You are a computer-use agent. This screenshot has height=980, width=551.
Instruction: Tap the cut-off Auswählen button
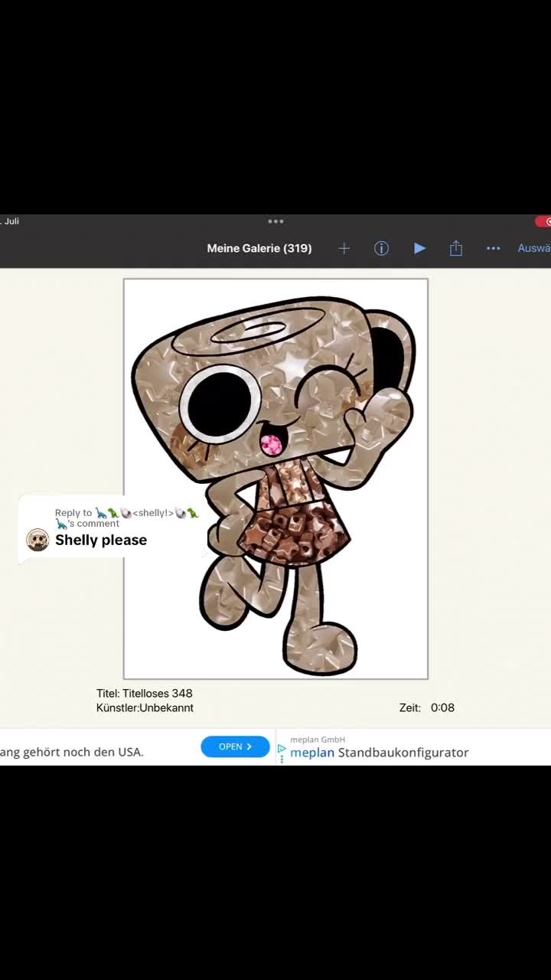click(534, 248)
